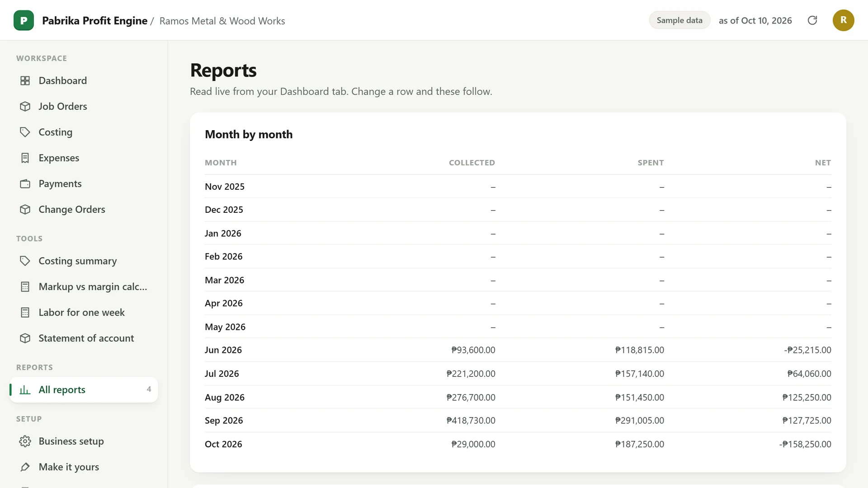Click the Business setup gear icon
Image resolution: width=868 pixels, height=488 pixels.
(25, 441)
